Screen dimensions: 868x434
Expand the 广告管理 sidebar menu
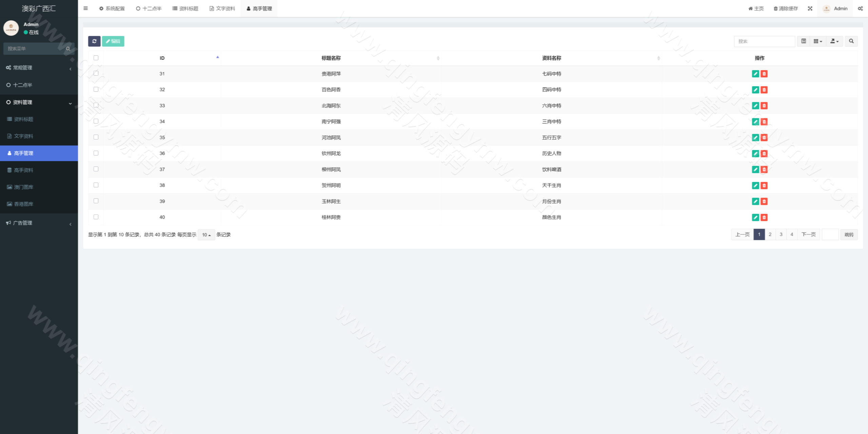click(39, 223)
